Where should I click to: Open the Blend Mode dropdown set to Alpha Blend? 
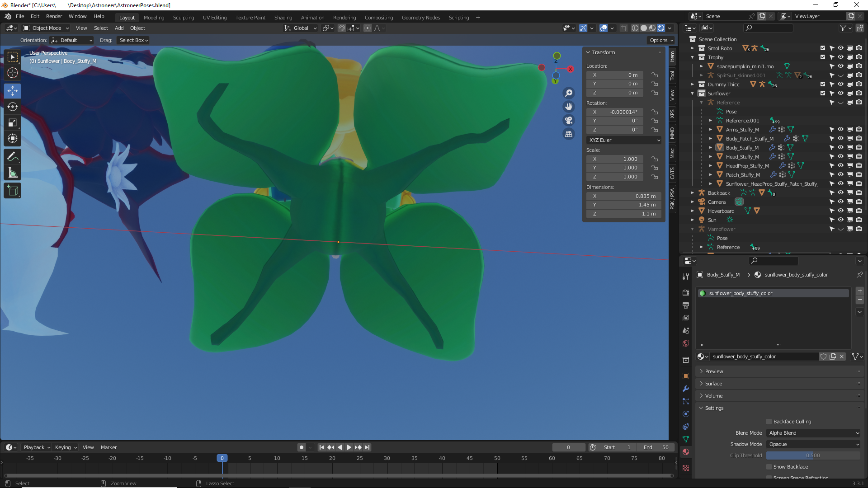813,433
